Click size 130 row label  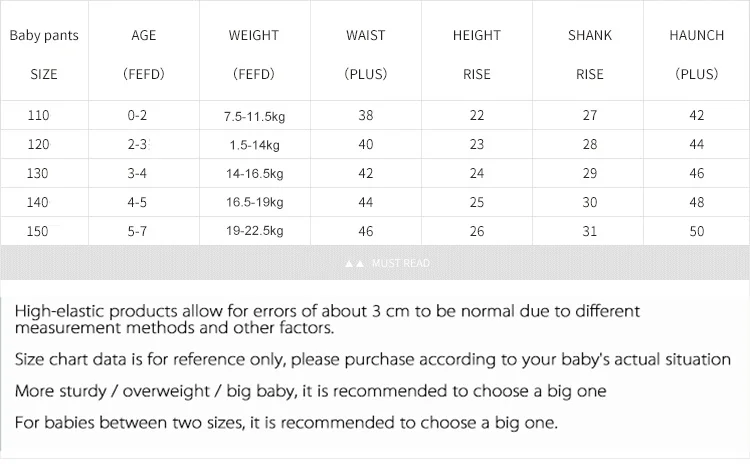[37, 173]
